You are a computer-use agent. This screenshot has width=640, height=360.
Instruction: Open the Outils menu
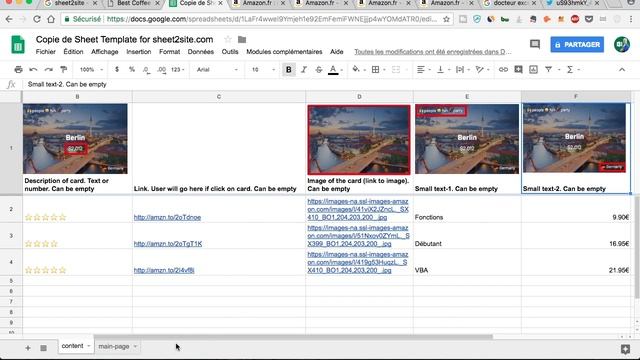[x=230, y=52]
